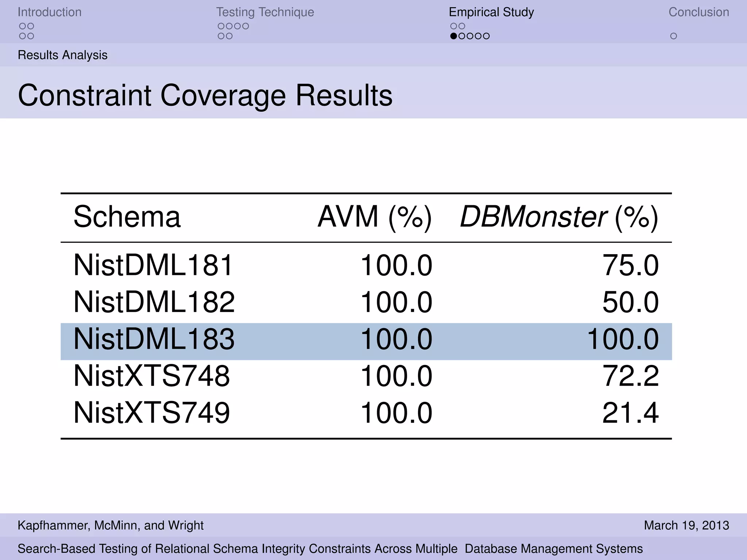Click the last dot in Empirical Study's bottom row

point(486,36)
